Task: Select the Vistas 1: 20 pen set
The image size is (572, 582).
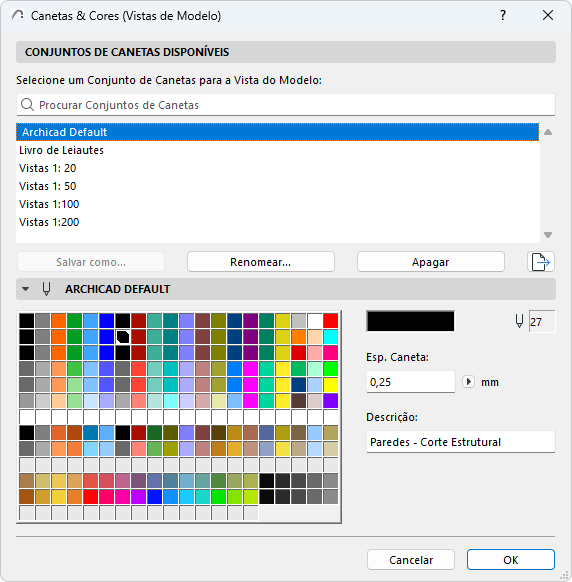Action: coord(277,168)
